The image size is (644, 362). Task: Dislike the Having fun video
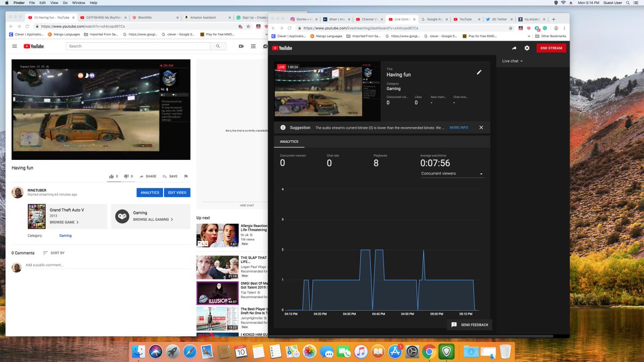coord(127,176)
